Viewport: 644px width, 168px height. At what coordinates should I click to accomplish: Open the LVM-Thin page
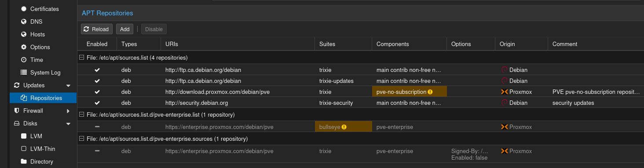coord(42,149)
